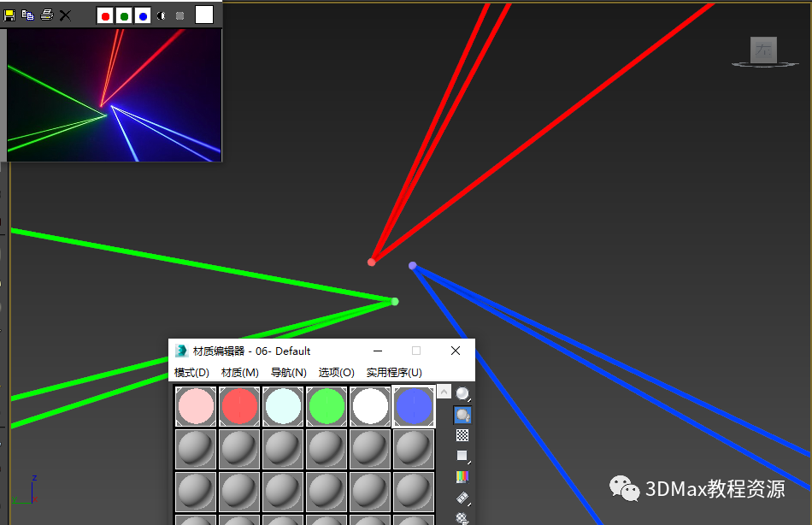Select the green material sample slot
This screenshot has height=525, width=812.
[x=327, y=406]
